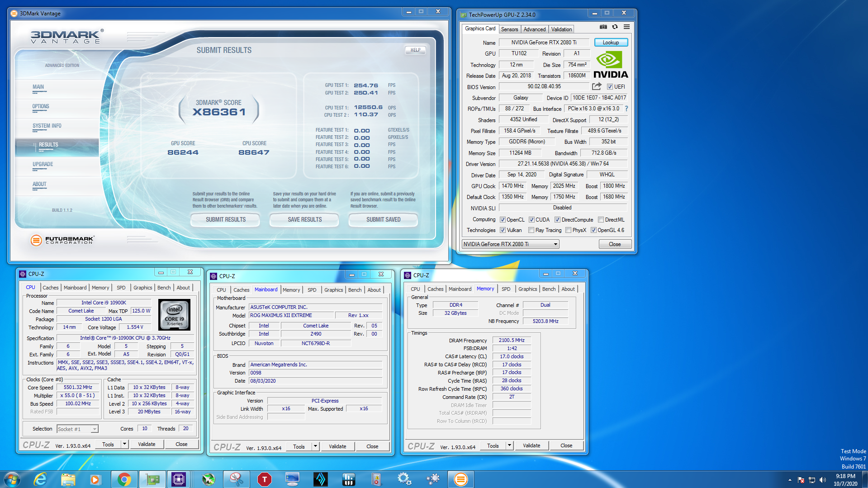
Task: Open SPD tab in Memory CPU-Z window
Action: (x=506, y=289)
